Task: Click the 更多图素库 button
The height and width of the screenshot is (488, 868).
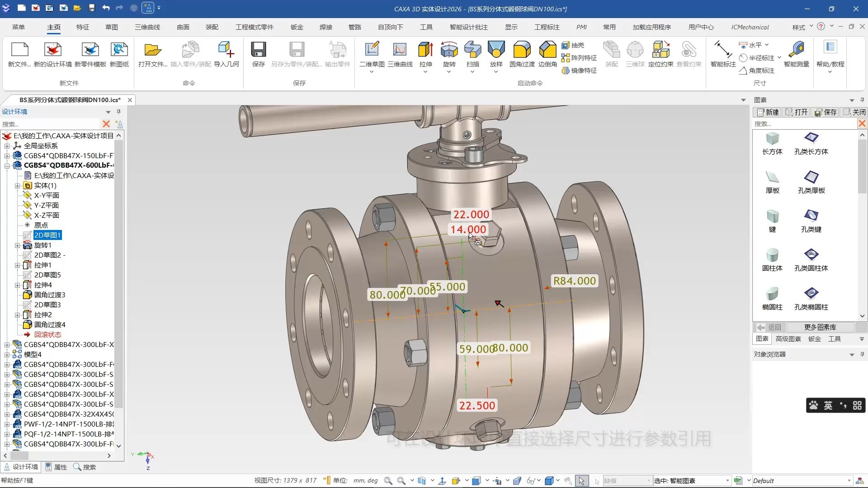Action: 820,327
